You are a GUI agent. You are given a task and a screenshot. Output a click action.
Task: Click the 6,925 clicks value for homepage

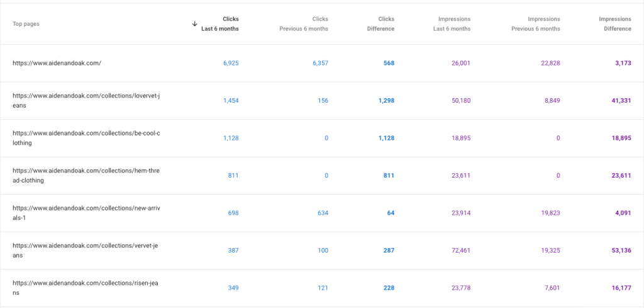[231, 63]
